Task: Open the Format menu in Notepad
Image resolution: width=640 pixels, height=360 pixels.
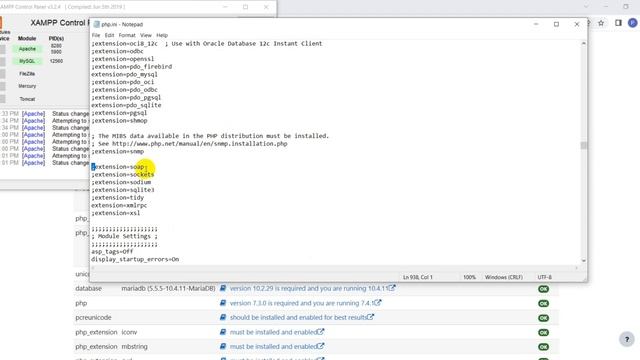Action: (127, 36)
